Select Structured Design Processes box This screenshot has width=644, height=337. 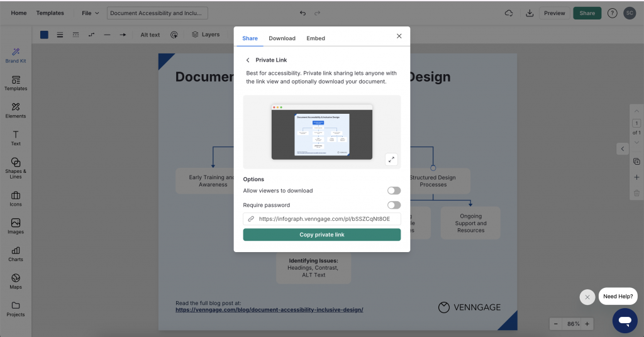440,181
